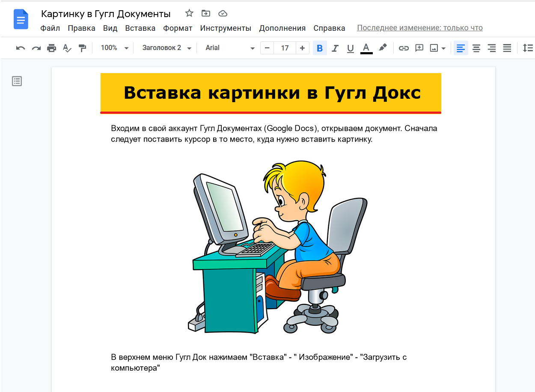The image size is (535, 392).
Task: Select the paint format tool
Action: [83, 48]
